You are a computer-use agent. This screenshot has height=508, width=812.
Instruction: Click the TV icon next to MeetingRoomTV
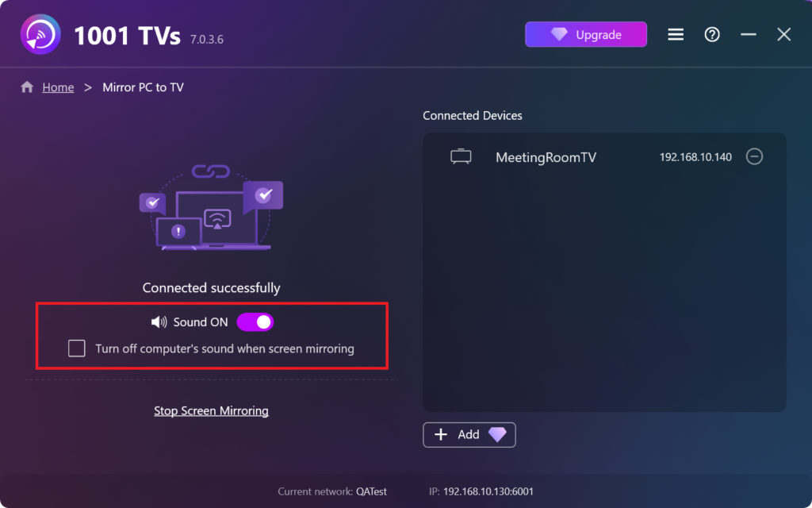point(461,156)
